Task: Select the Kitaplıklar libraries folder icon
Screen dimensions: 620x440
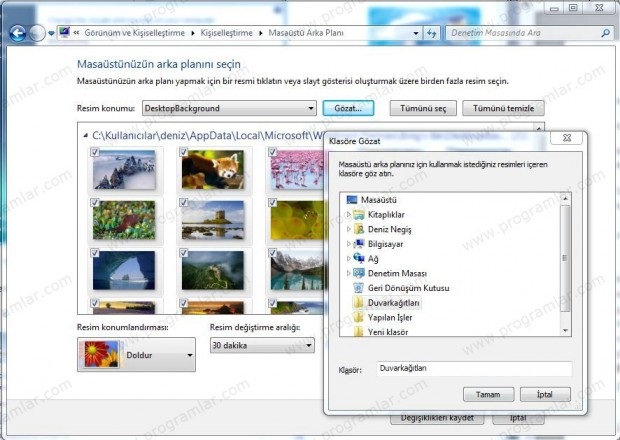Action: (359, 215)
